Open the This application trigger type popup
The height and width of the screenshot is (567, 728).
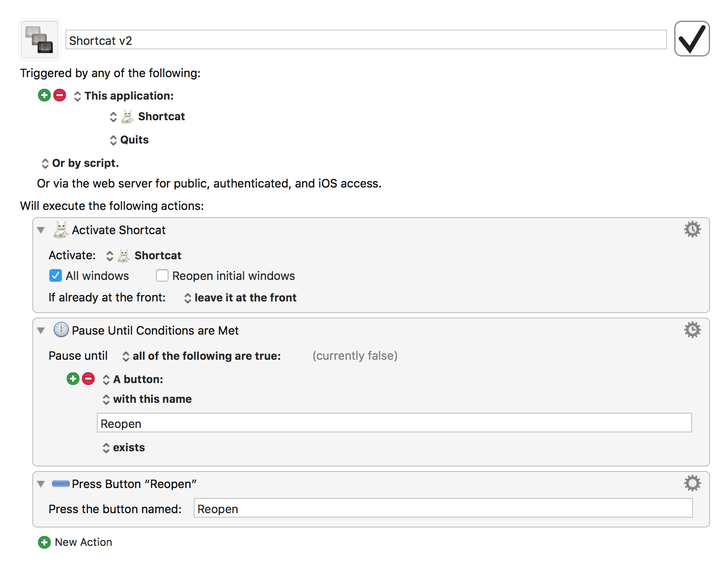tap(124, 96)
